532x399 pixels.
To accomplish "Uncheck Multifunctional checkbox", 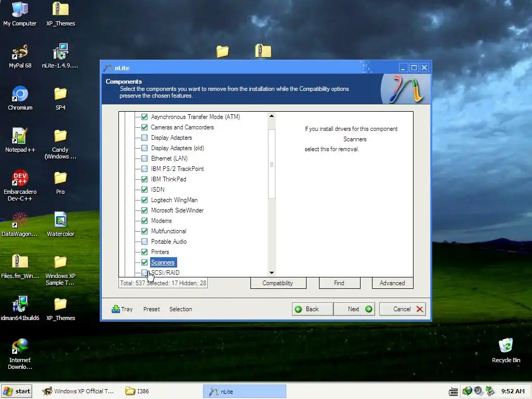I will pyautogui.click(x=144, y=231).
